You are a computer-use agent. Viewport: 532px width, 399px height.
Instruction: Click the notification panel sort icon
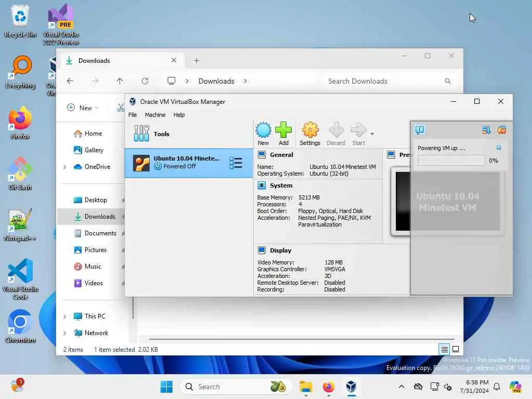(486, 130)
